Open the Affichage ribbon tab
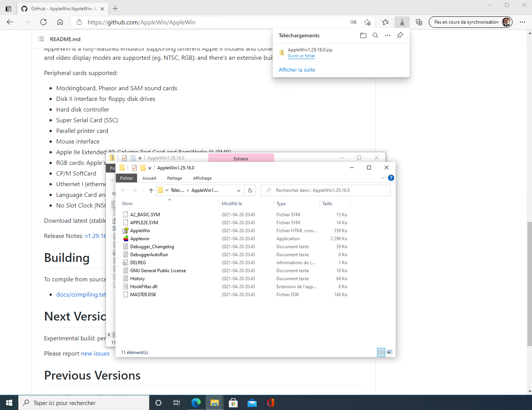Viewport: 532px width, 410px height. [x=202, y=178]
